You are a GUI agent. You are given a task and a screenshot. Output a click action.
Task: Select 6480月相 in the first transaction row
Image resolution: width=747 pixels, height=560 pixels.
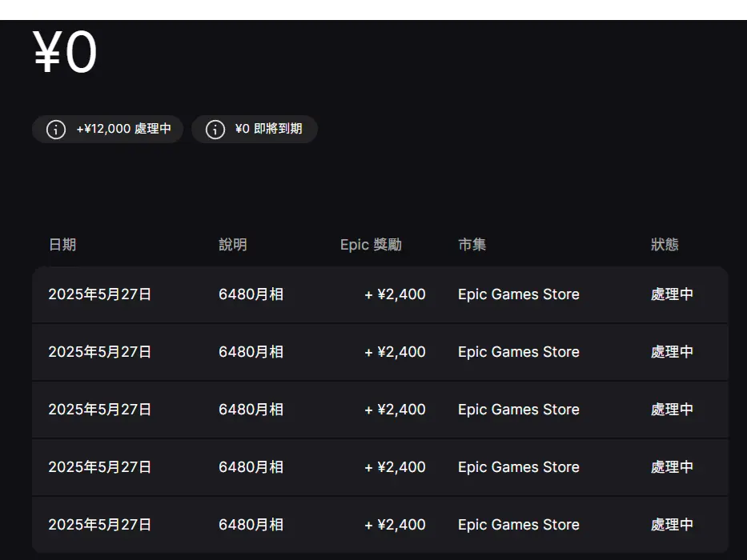pos(251,294)
